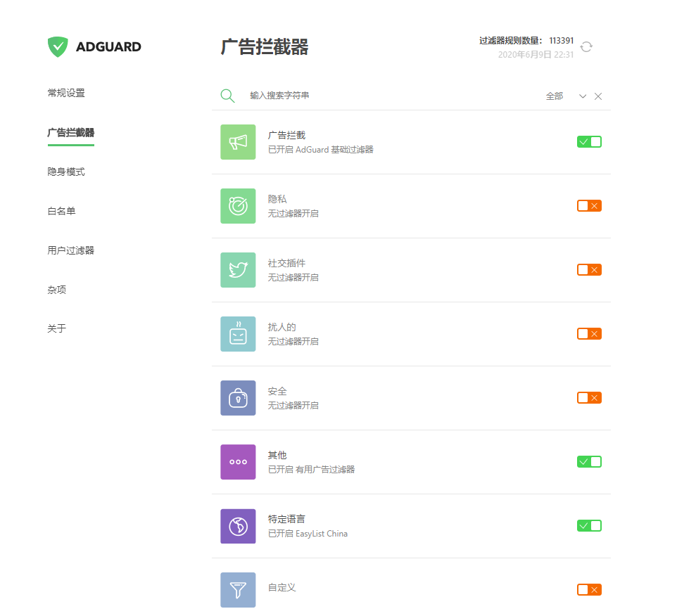Click the megaphone icon for 广告拦截
This screenshot has height=616, width=677.
tap(238, 142)
